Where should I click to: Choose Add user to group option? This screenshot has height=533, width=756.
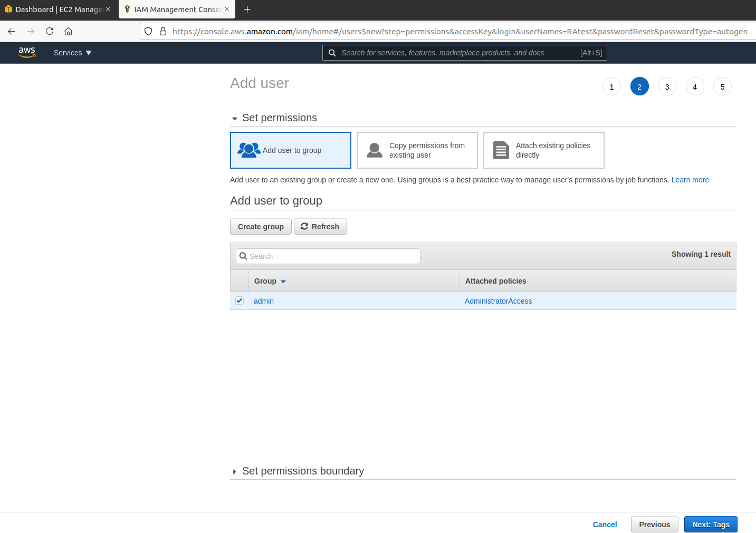pyautogui.click(x=291, y=150)
